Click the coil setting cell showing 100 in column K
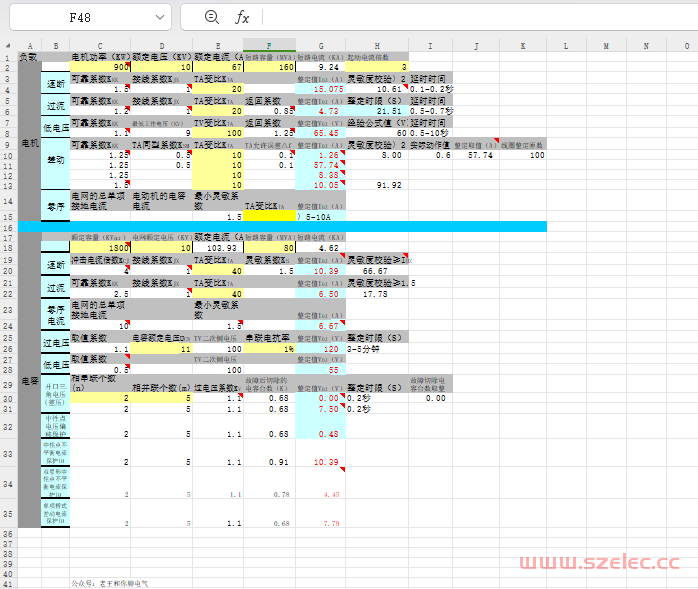The image size is (698, 589). coord(523,155)
